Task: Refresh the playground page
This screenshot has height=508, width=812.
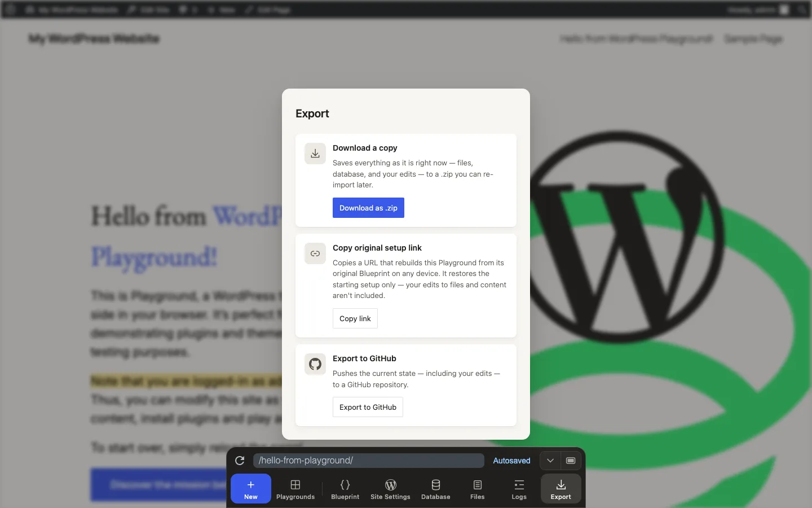Action: point(240,461)
